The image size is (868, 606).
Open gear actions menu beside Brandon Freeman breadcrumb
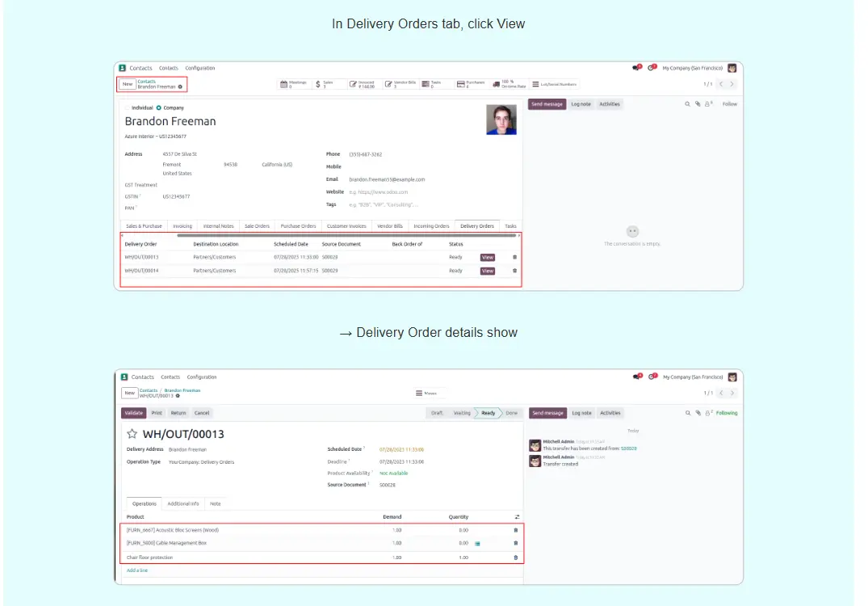pyautogui.click(x=180, y=86)
